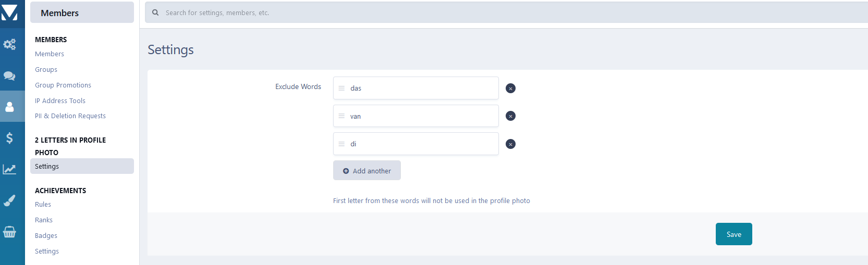Screen dimensions: 868x265
Task: Select the Members person icon
Action: [9, 107]
